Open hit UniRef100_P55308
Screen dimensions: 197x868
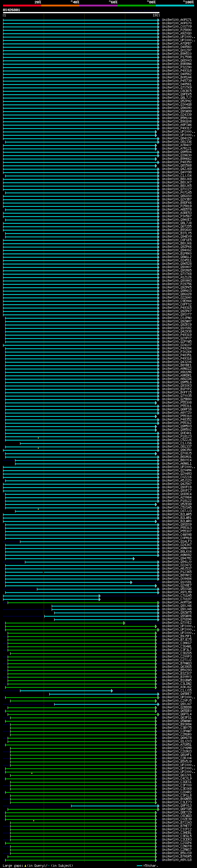click(x=177, y=402)
